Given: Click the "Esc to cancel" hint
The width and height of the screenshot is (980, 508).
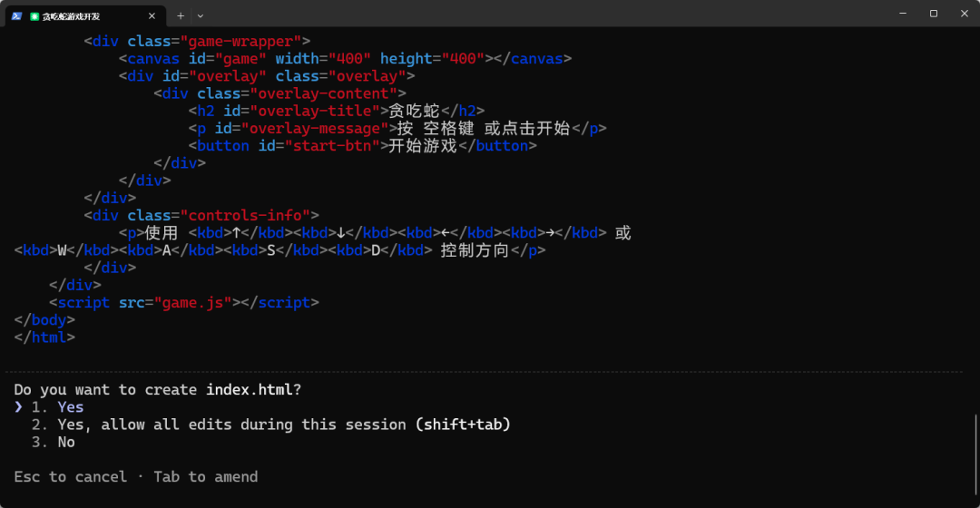Looking at the screenshot, I should [71, 476].
